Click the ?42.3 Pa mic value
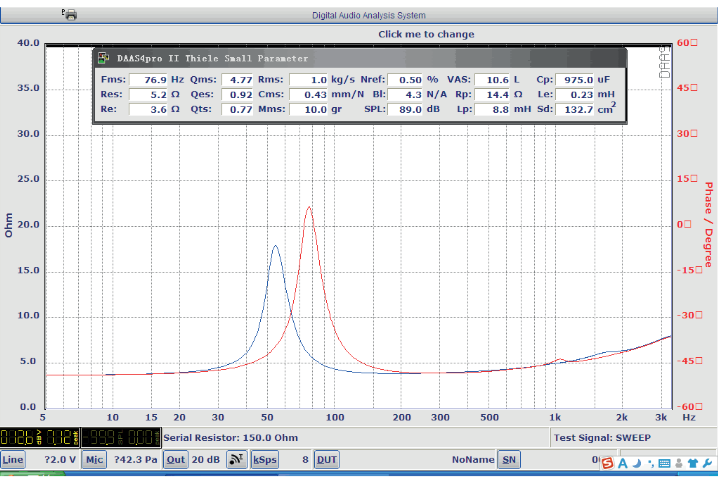This screenshot has width=722, height=482. (x=135, y=459)
